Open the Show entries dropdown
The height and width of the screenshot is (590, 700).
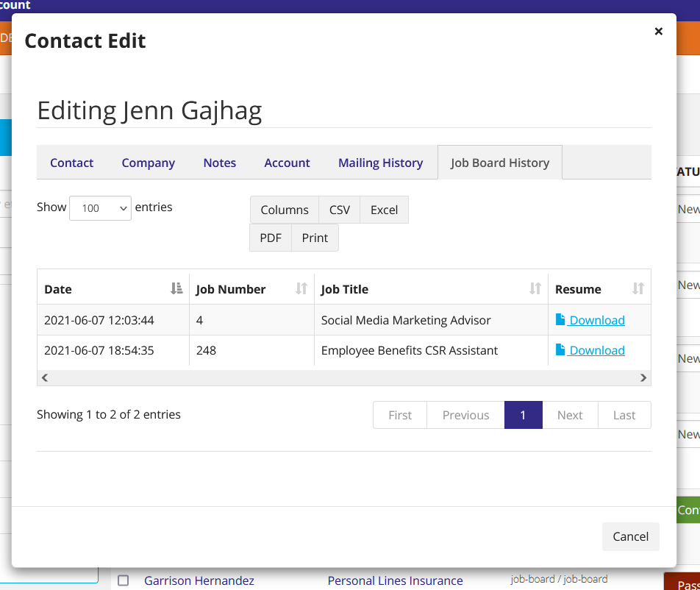(x=101, y=208)
